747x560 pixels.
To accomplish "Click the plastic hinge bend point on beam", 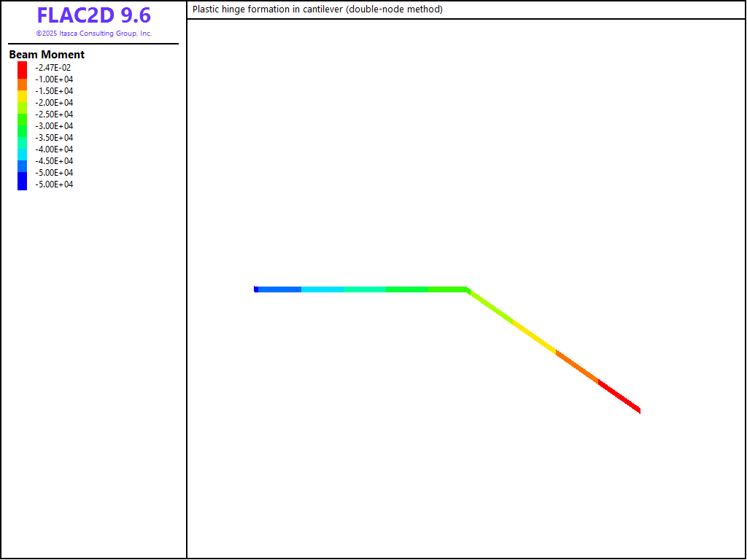I will (x=467, y=289).
